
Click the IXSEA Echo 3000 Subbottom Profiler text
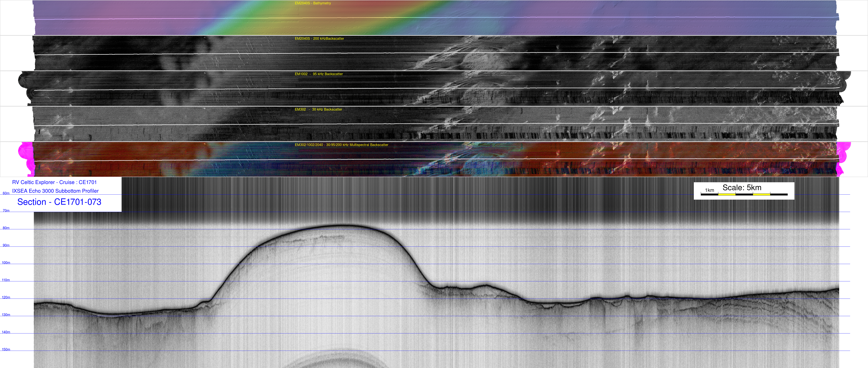pos(55,191)
